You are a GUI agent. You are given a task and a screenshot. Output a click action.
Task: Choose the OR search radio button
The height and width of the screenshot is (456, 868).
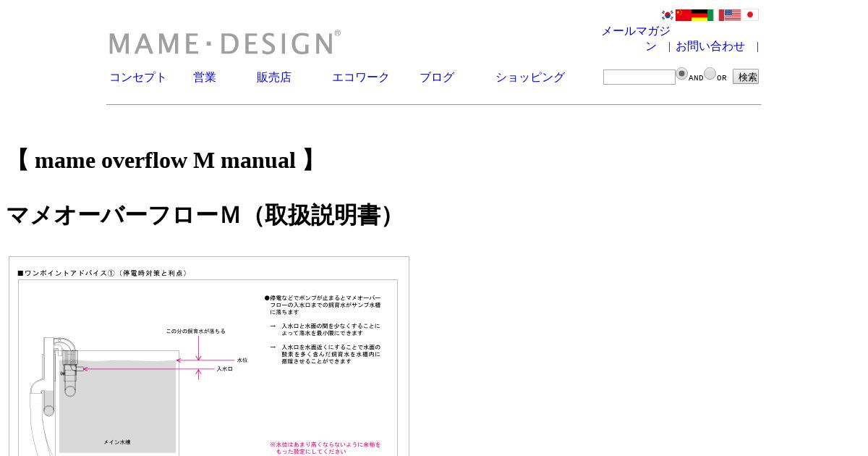pos(710,74)
